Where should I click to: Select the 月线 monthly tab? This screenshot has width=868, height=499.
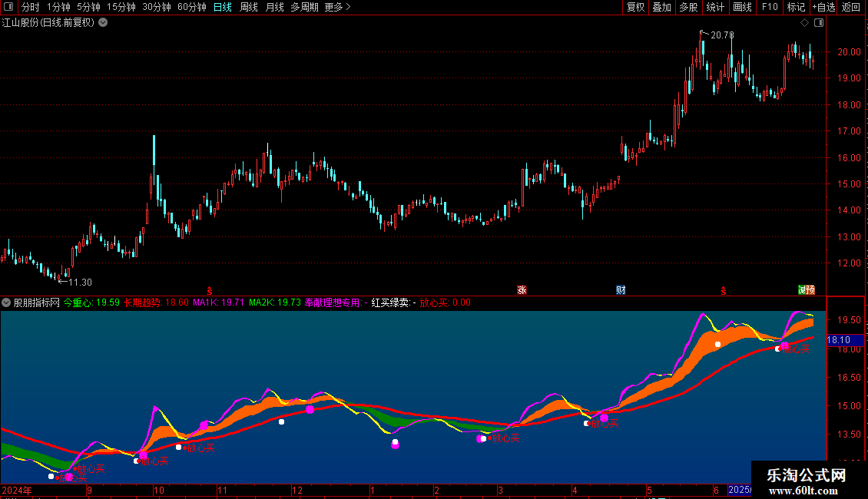[x=274, y=7]
